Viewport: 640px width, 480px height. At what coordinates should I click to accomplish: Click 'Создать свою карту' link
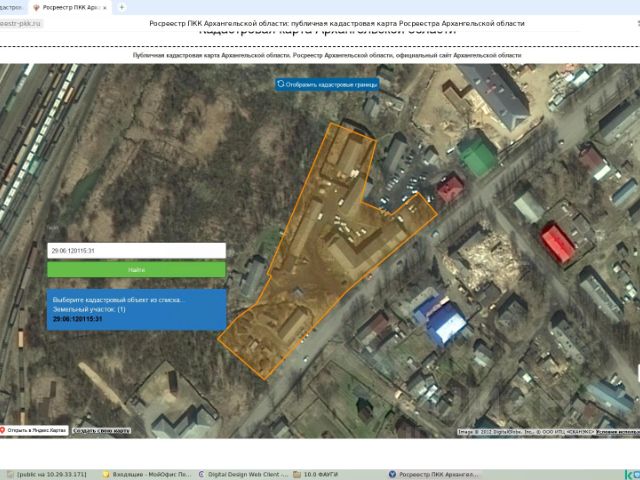(x=102, y=431)
